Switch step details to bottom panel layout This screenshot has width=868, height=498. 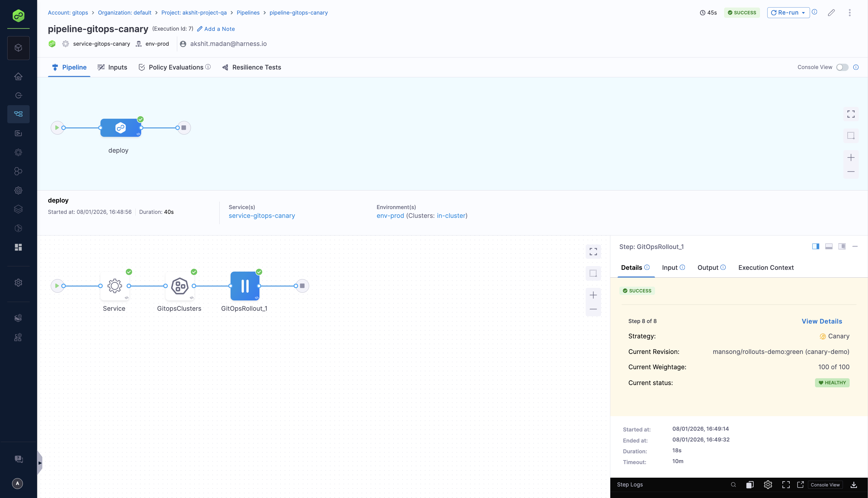[829, 246]
